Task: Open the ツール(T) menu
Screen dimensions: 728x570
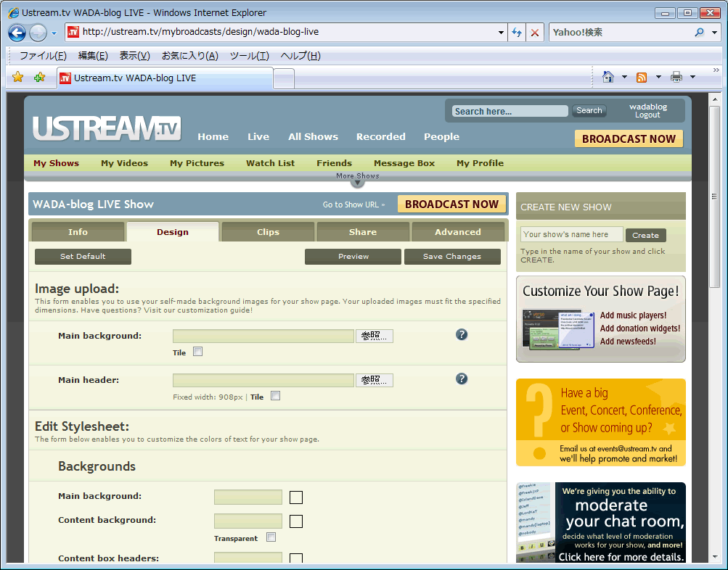Action: click(x=249, y=56)
